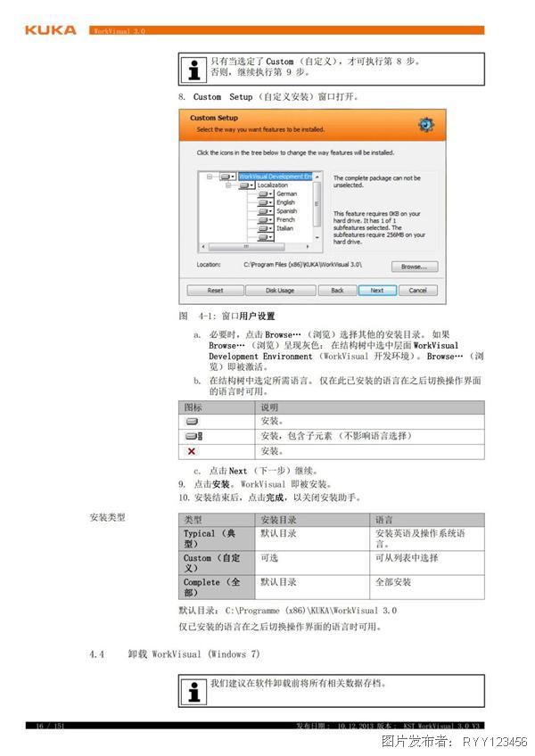This screenshot has width=535, height=756.
Task: Click the 'This feature requires 0KB' description text
Action: [379, 227]
